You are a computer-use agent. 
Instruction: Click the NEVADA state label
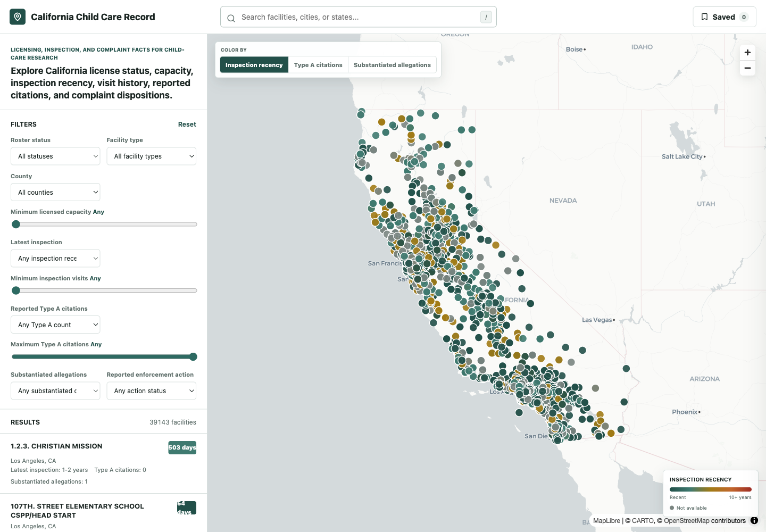tap(563, 201)
